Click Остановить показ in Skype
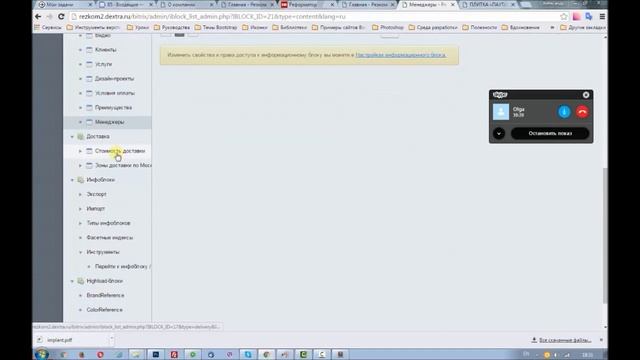Screen dimensions: 640x360 tap(550, 133)
